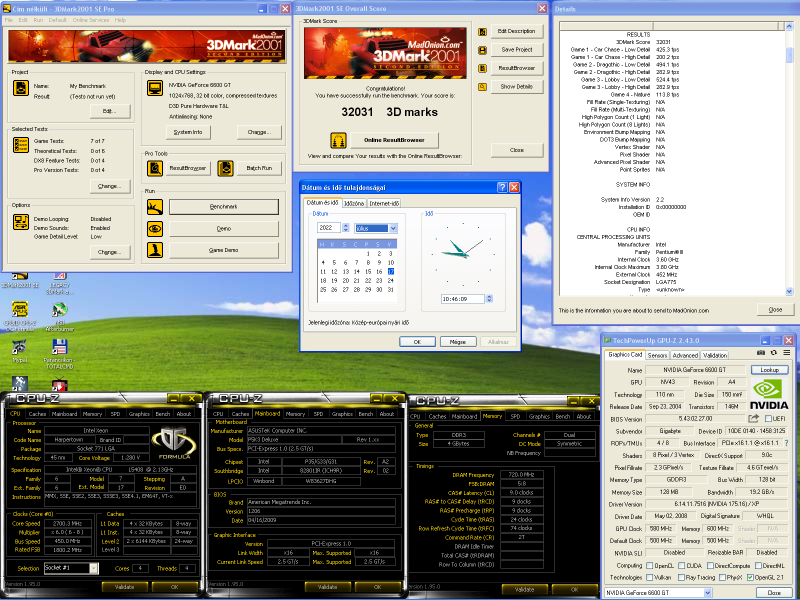
Task: Click the year 2022 spinner arrows
Action: 345,228
